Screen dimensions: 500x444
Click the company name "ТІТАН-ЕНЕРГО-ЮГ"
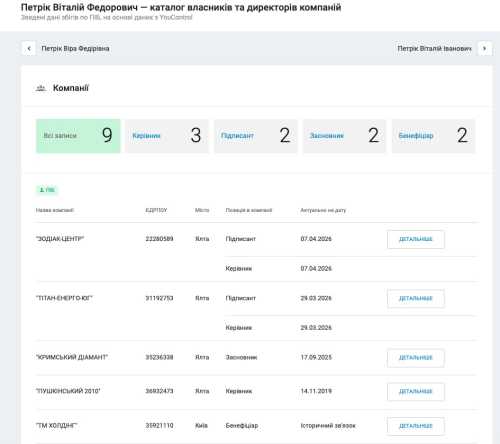64,298
